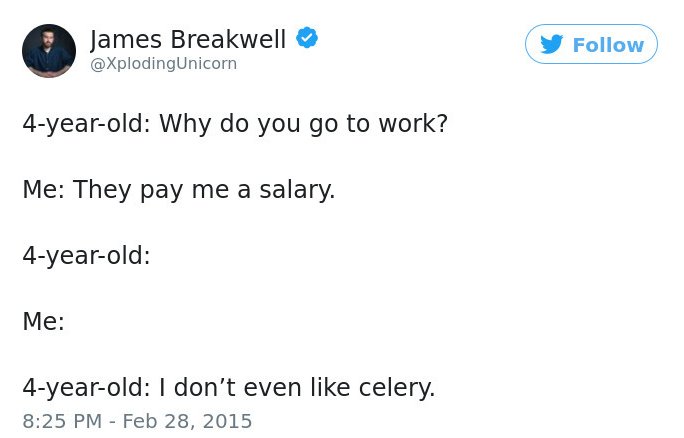The height and width of the screenshot is (438, 684).
Task: Click the surname Breakwell in the header
Action: (x=228, y=39)
